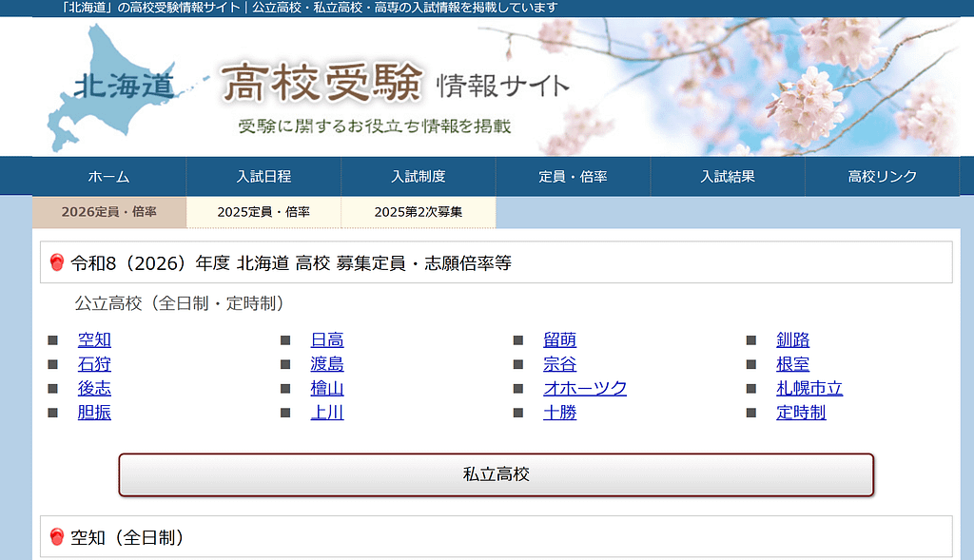Open the ホーム navigation menu item
The height and width of the screenshot is (560, 974).
(109, 176)
